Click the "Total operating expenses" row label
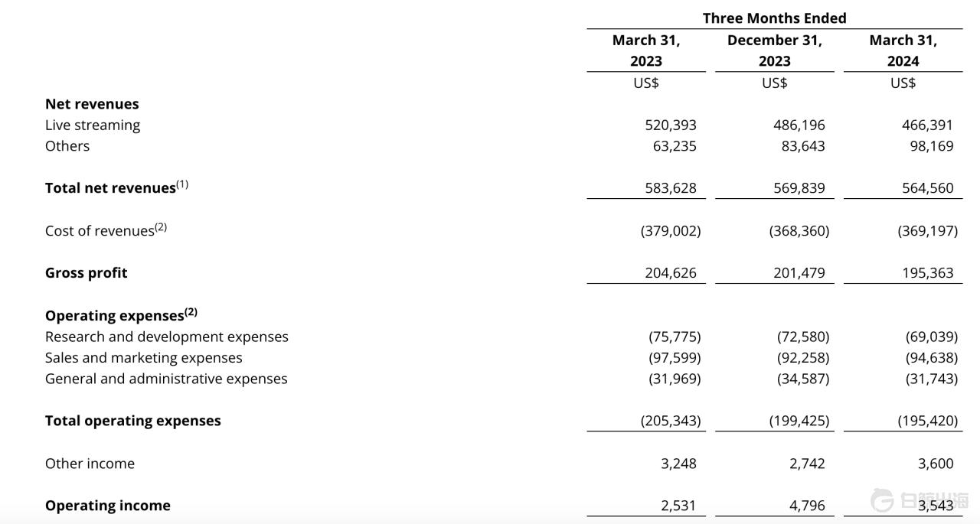Screen dimensions: 980x524 133,421
